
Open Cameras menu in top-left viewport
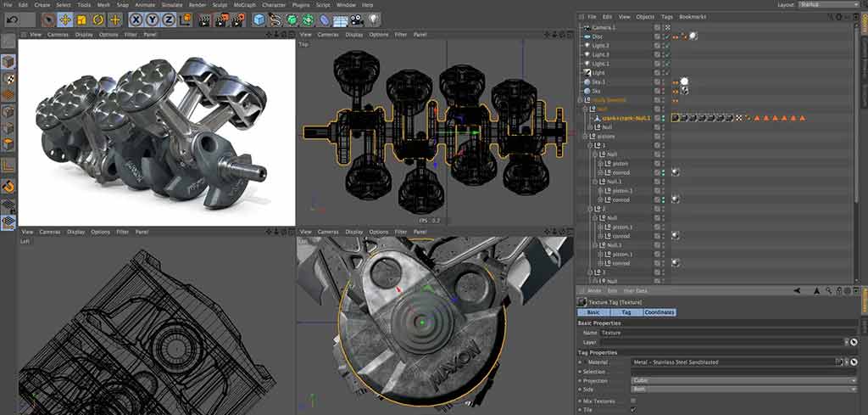[x=58, y=34]
